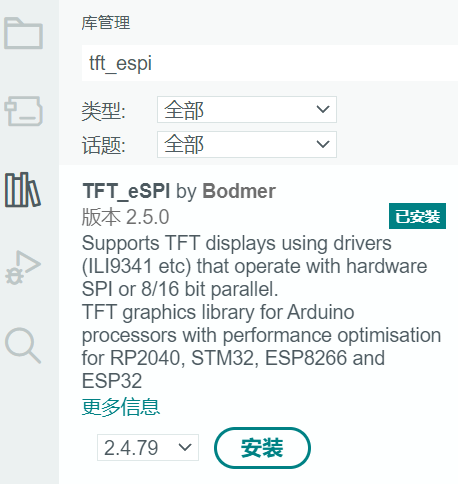Click the 'TFT graphics library for Arduino' paragraph
Screen dimensions: 458x484
(x=262, y=346)
